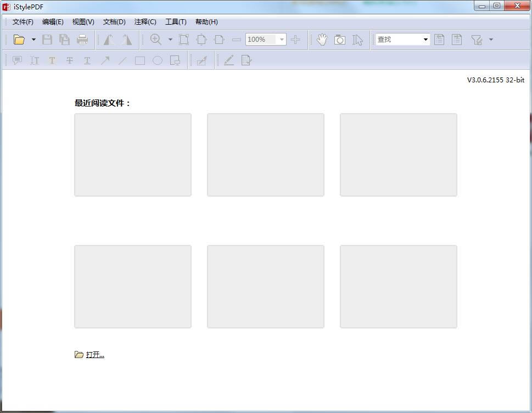
Task: Select the Text box callout tool
Action: [175, 60]
